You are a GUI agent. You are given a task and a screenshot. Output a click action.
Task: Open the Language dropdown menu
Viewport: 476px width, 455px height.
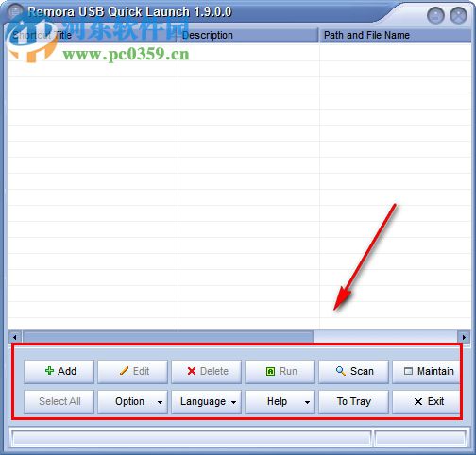pos(206,402)
